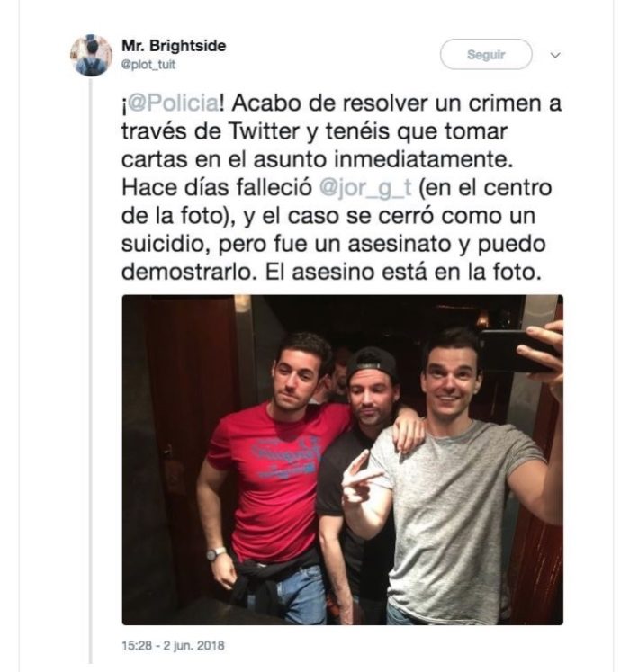The height and width of the screenshot is (672, 630).
Task: Click the word 'suicidio' in the tweet text
Action: click(x=165, y=244)
